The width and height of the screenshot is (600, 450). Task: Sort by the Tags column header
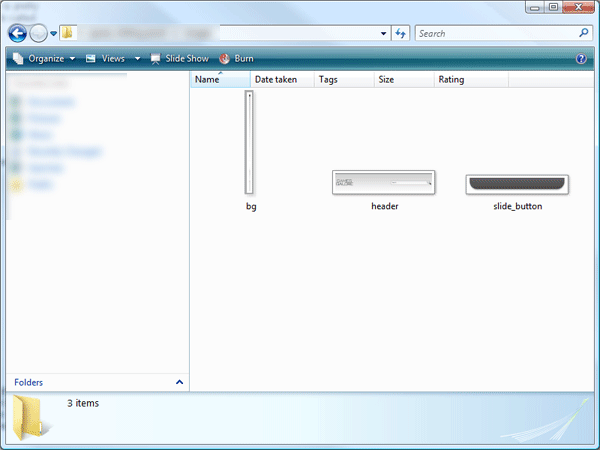(x=344, y=79)
